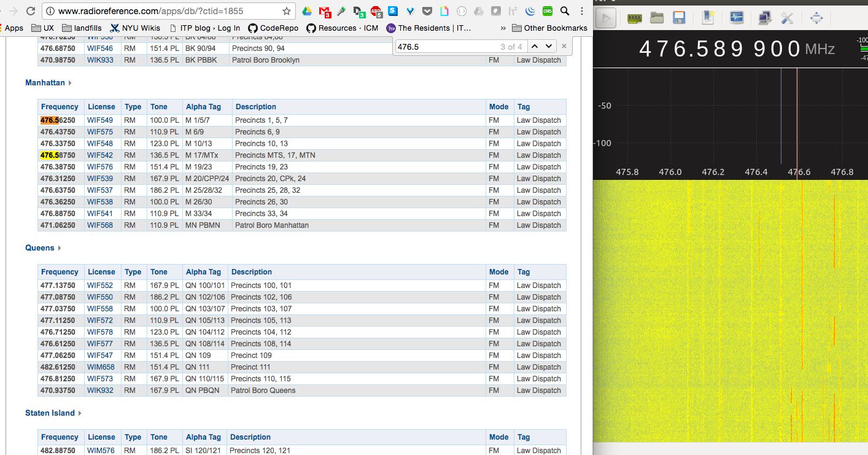This screenshot has width=868, height=455.
Task: Click the add bookmark icon in Gqrx
Action: [x=708, y=18]
